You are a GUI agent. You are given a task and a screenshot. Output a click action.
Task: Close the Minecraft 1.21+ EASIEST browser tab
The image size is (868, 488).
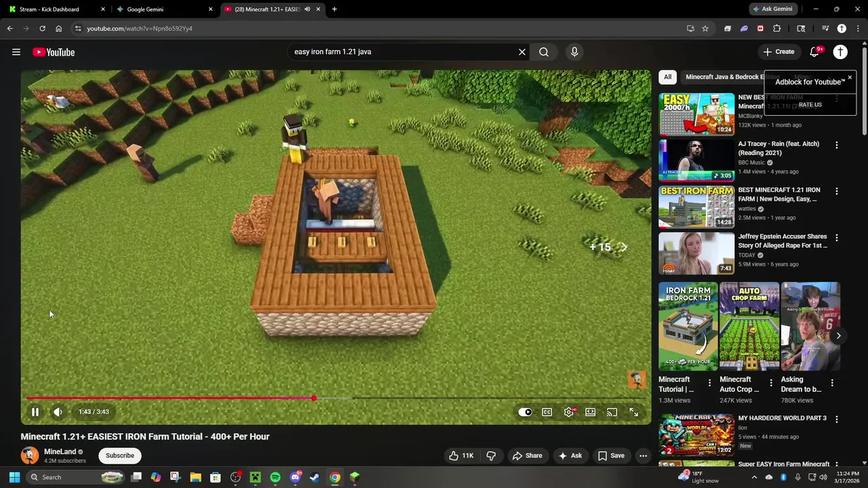[x=318, y=9]
